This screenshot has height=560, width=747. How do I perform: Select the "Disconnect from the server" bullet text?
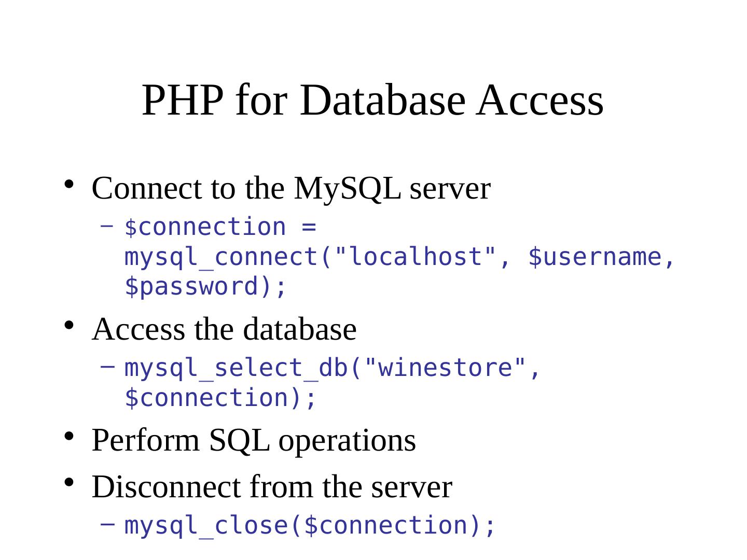(x=272, y=487)
